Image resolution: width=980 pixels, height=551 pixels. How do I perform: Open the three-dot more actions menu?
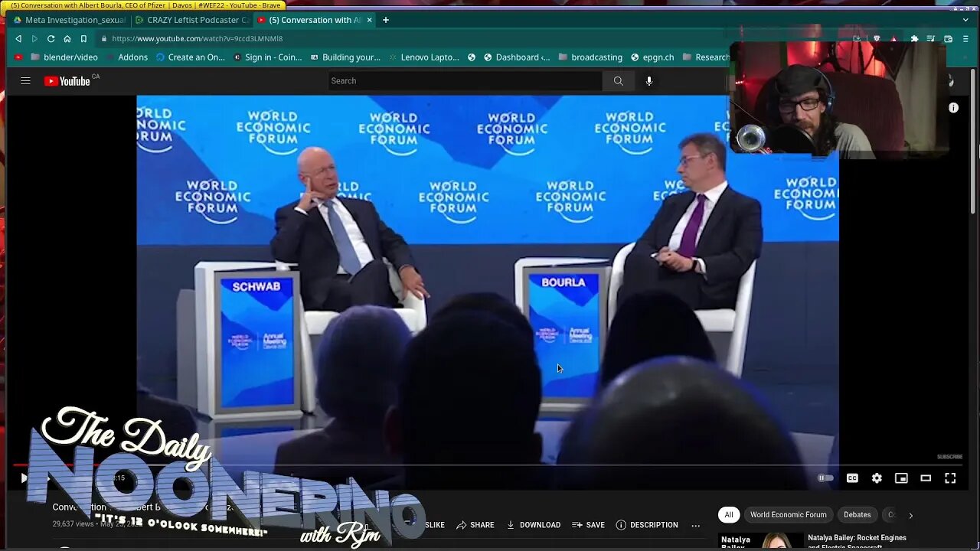tap(695, 525)
